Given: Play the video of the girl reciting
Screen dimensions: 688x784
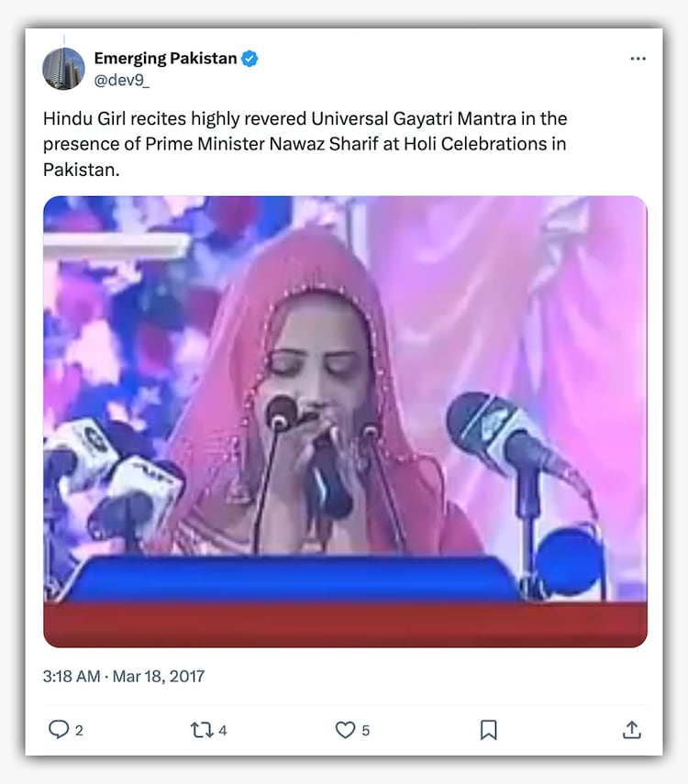Looking at the screenshot, I should pos(345,422).
